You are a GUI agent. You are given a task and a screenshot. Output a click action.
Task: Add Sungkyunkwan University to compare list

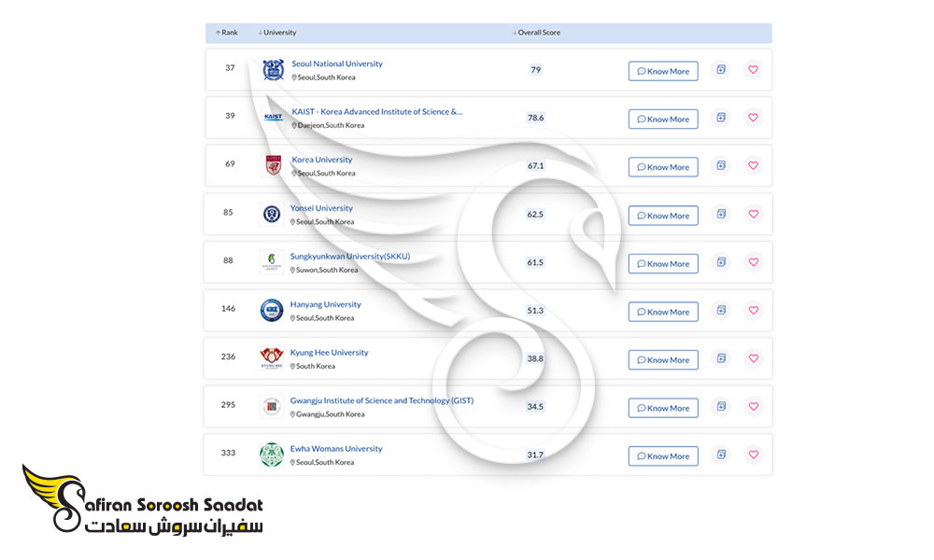[721, 262]
